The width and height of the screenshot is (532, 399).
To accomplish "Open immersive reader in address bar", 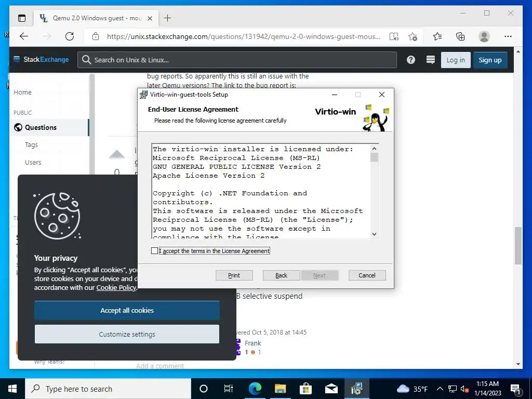I will click(394, 36).
